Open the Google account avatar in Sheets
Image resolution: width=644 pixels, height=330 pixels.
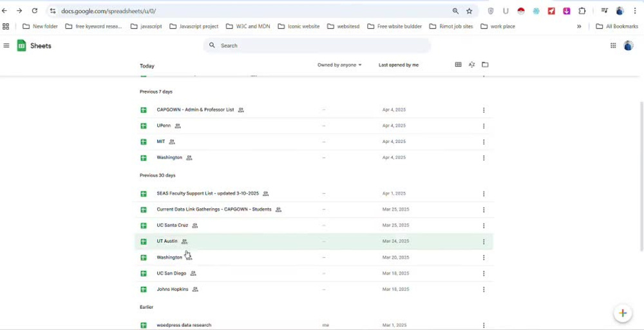pos(629,46)
